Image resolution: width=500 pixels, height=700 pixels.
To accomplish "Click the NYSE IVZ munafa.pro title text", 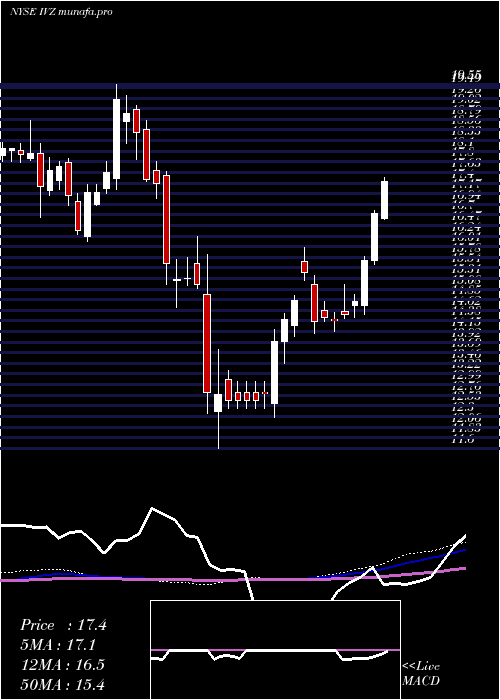I will point(61,12).
